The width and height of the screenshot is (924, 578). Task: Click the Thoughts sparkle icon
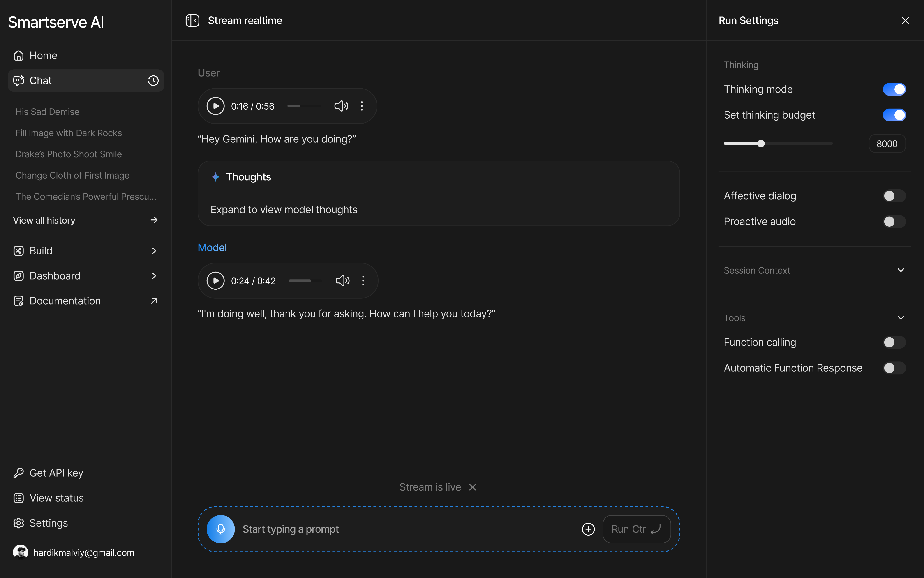(x=216, y=177)
